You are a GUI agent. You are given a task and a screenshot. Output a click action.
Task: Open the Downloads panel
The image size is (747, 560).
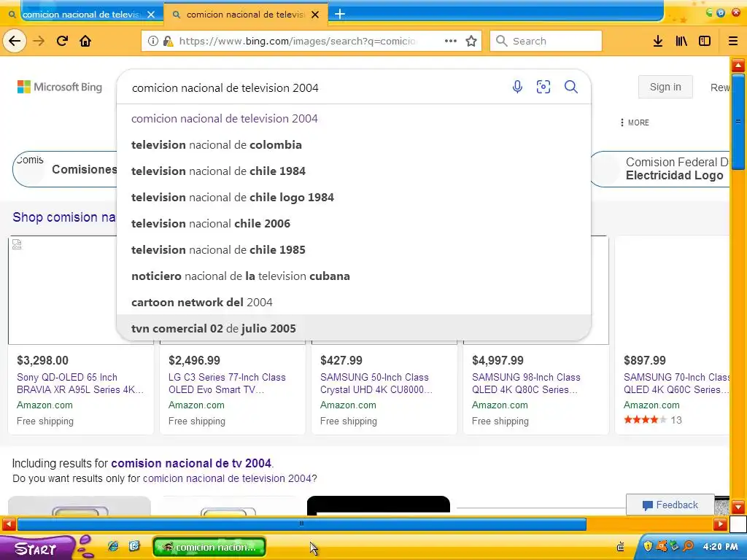coord(658,41)
